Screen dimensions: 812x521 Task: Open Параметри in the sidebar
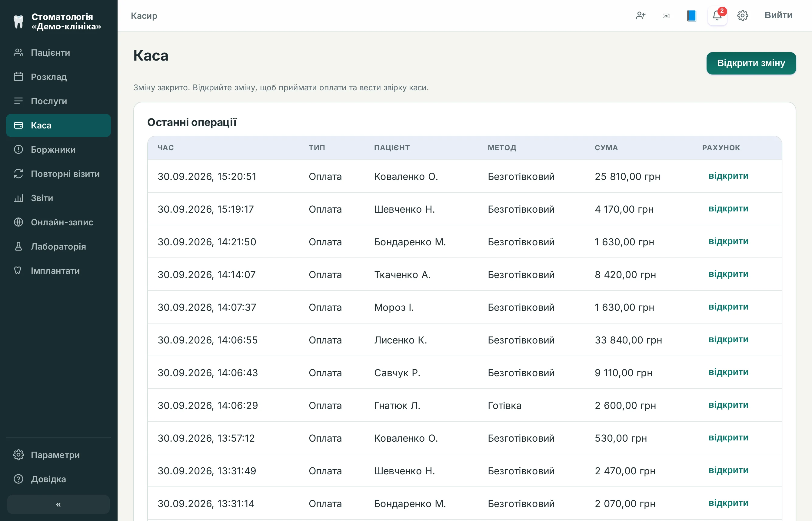click(x=58, y=455)
